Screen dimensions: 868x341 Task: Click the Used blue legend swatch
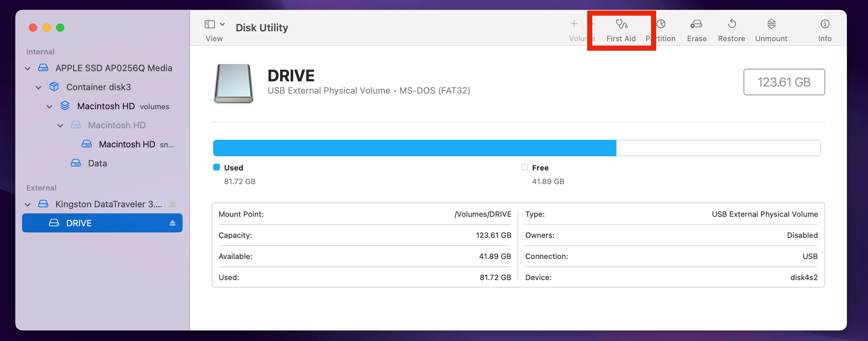click(x=217, y=167)
